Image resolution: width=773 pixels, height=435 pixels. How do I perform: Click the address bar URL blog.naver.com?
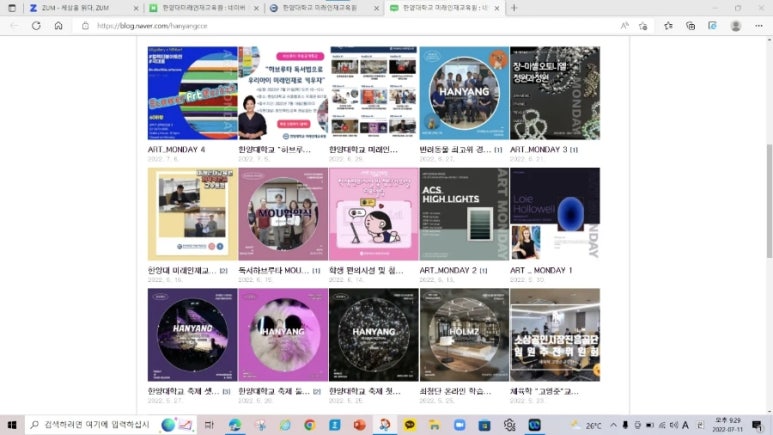click(x=152, y=26)
